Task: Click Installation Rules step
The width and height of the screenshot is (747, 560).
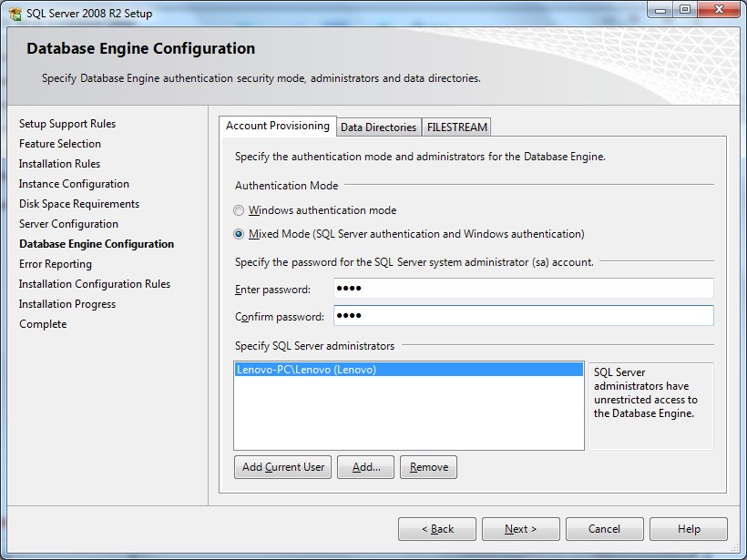Action: click(x=59, y=164)
